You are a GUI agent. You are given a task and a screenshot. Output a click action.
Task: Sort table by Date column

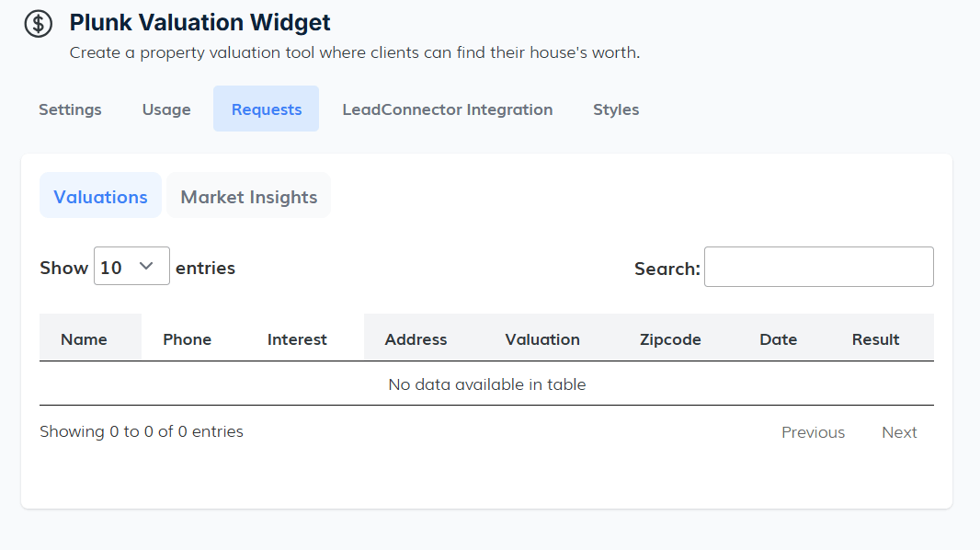point(778,339)
